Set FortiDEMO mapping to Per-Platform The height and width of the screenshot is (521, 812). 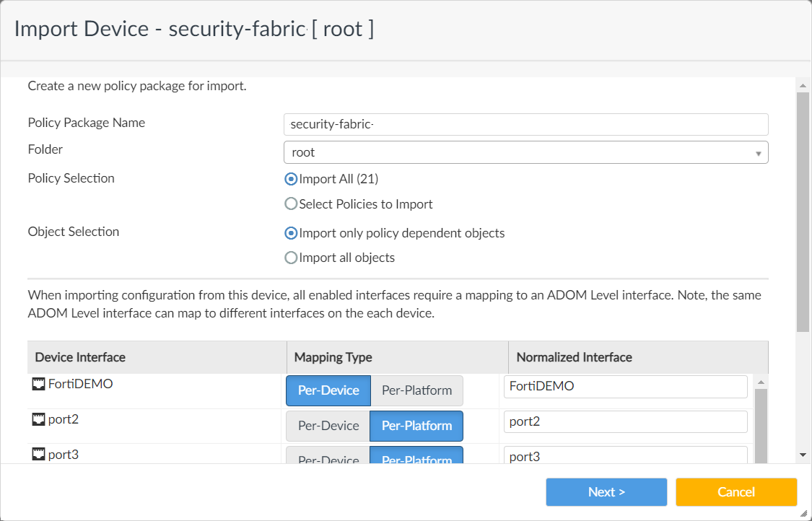(x=417, y=390)
